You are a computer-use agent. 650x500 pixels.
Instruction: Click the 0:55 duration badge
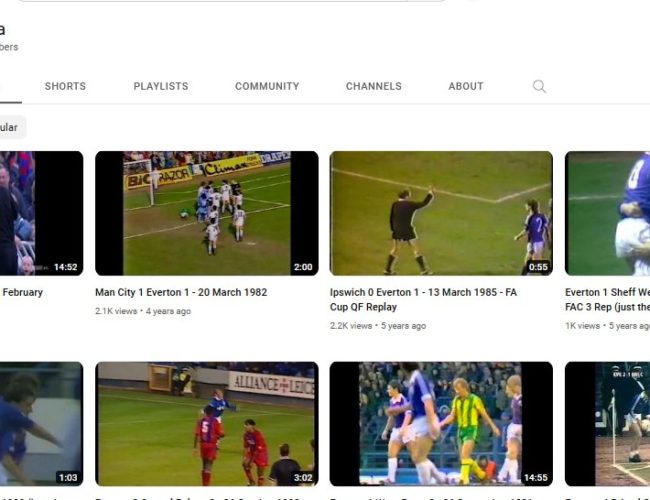click(537, 267)
